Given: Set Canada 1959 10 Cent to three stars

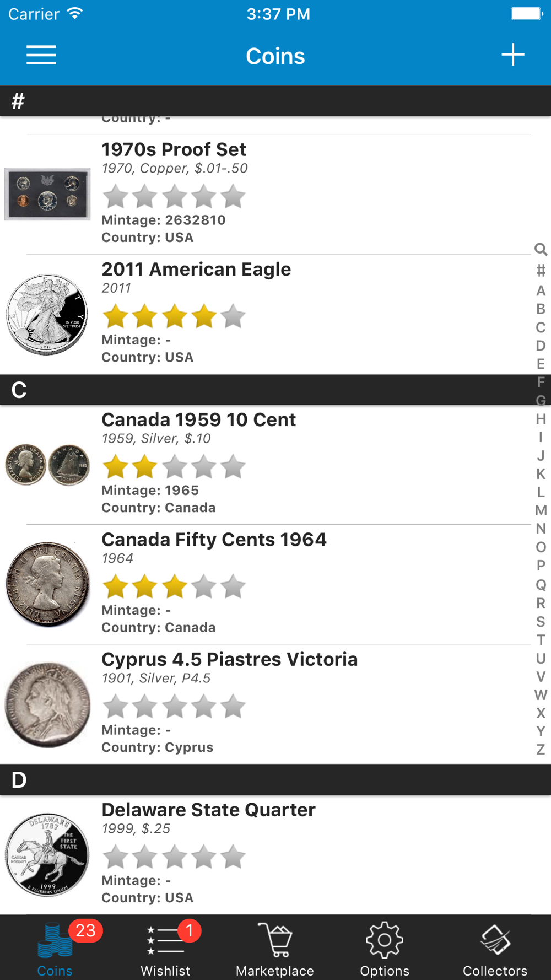Looking at the screenshot, I should tap(175, 467).
